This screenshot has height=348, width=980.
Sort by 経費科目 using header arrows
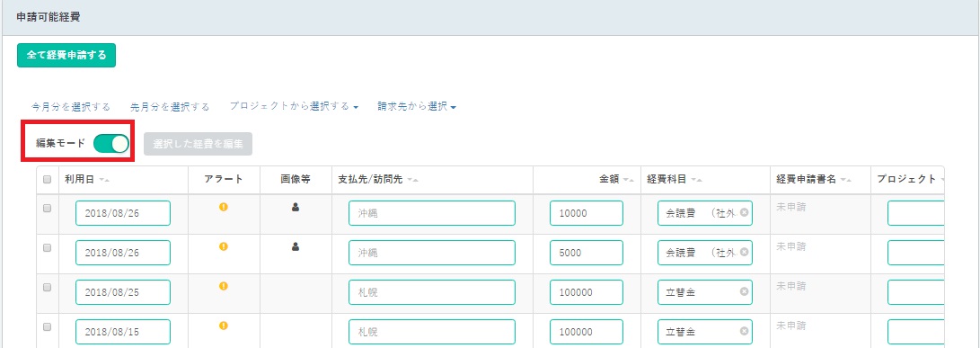[696, 180]
